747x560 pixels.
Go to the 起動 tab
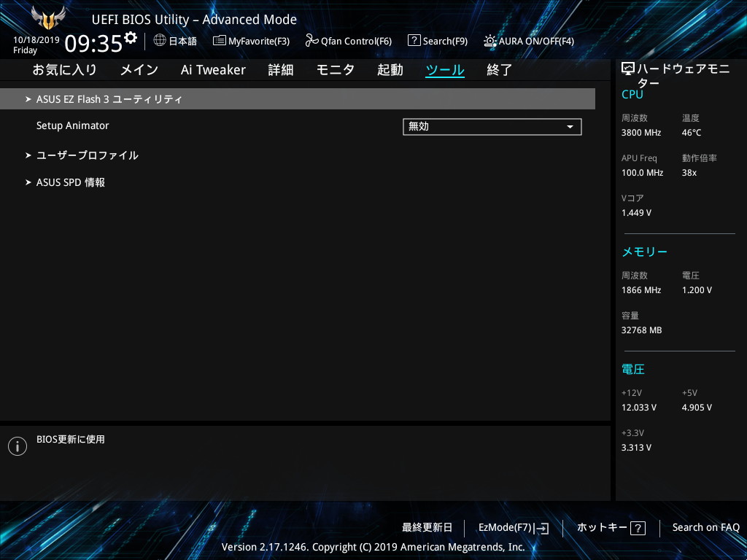390,70
